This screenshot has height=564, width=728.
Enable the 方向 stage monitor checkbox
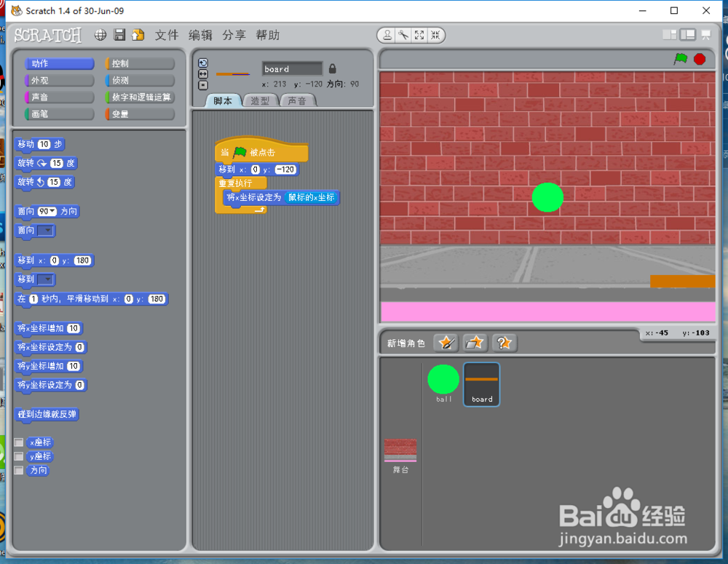pyautogui.click(x=19, y=470)
